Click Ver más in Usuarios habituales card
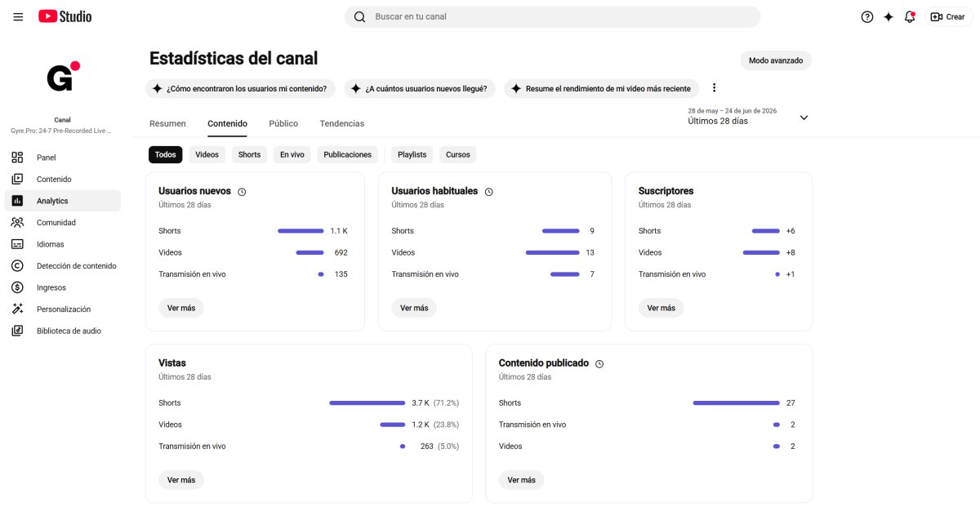The height and width of the screenshot is (507, 980). [x=414, y=308]
